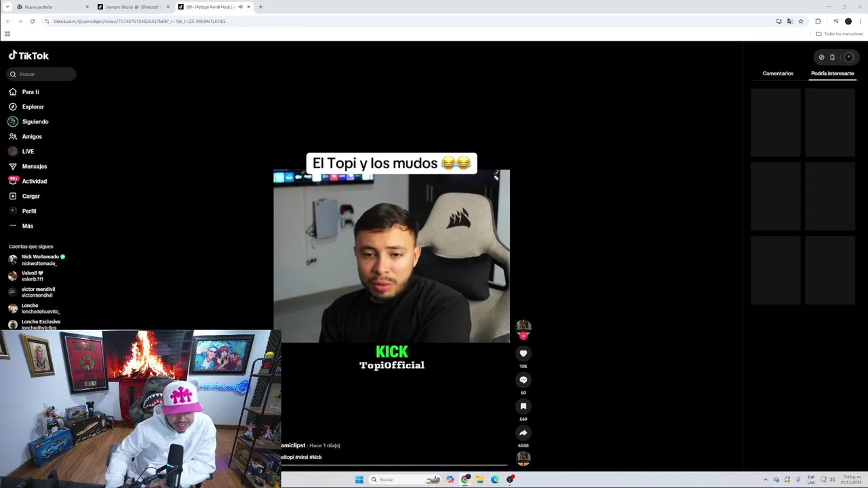The image size is (868, 488).
Task: Save the video with the bookmark icon
Action: (x=523, y=406)
